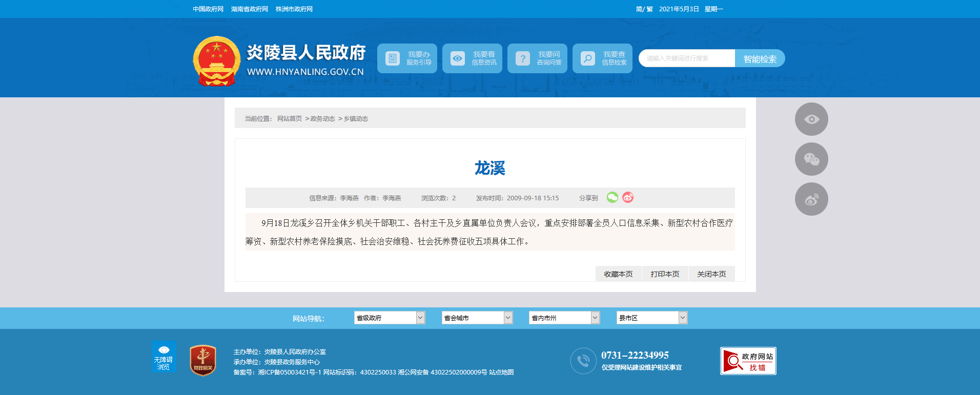This screenshot has width=980, height=395.
Task: Click the national emblem logo
Action: coord(216,61)
